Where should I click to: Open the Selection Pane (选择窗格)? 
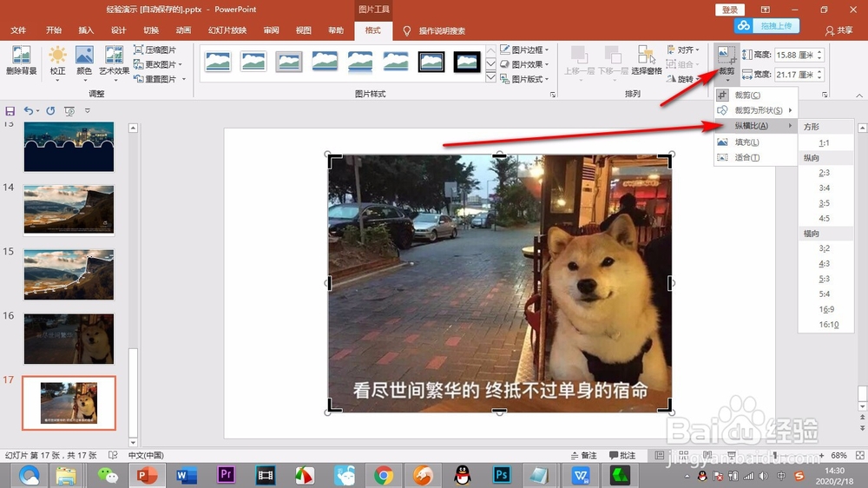click(x=647, y=61)
